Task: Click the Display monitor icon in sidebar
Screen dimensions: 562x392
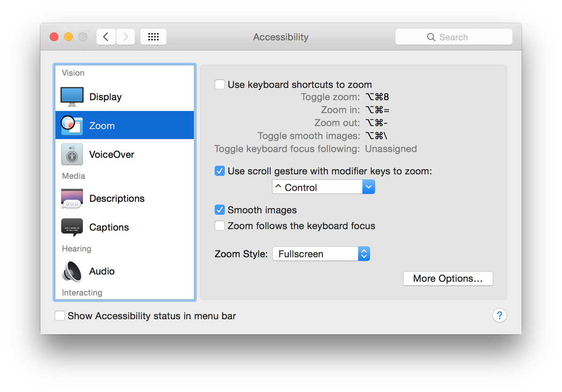Action: pyautogui.click(x=72, y=97)
